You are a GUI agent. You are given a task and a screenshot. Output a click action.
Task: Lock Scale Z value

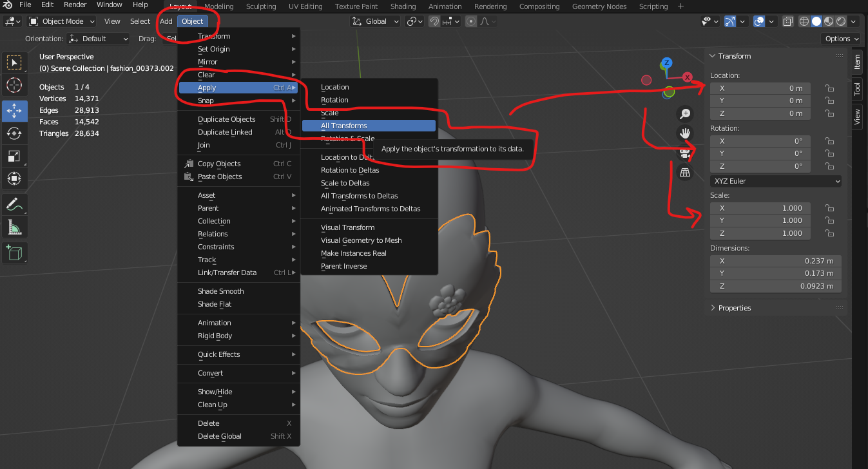(830, 233)
